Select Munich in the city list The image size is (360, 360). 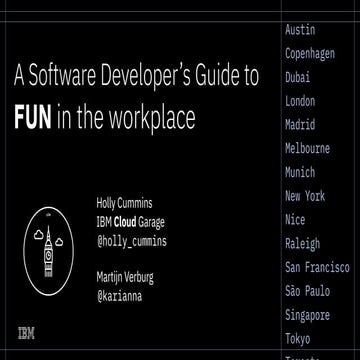[x=300, y=172]
